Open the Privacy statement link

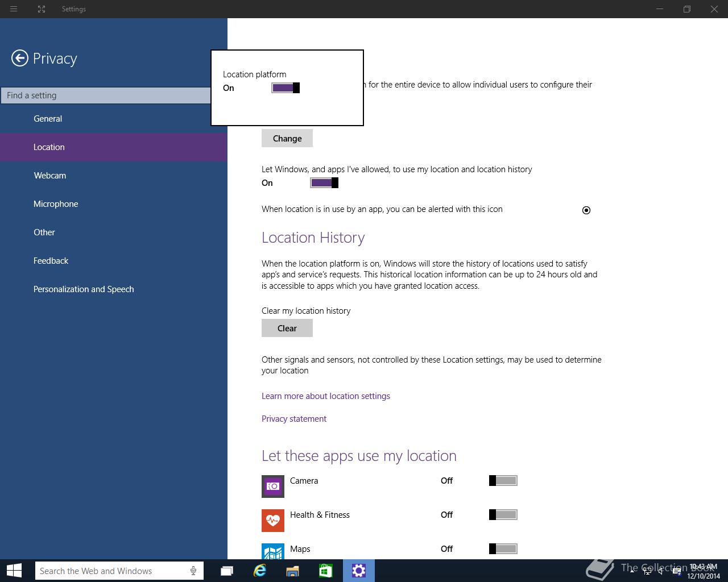tap(294, 419)
